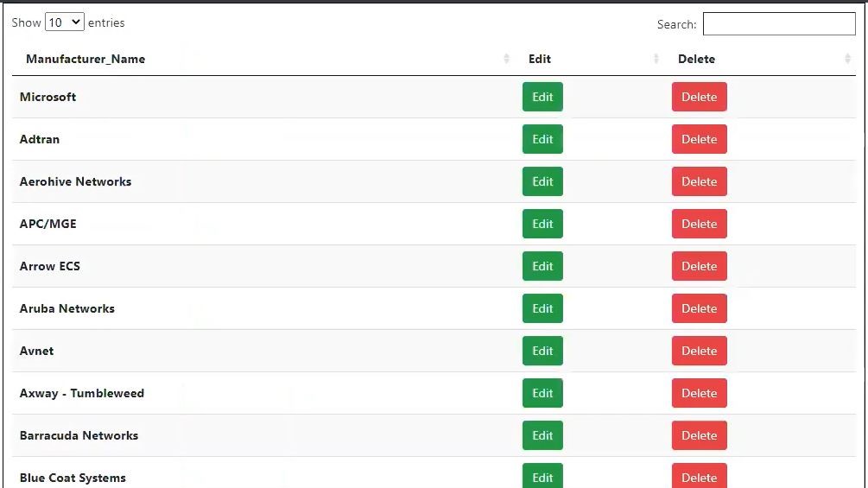Delete the Adtran manufacturer
This screenshot has width=868, height=488.
click(x=699, y=139)
